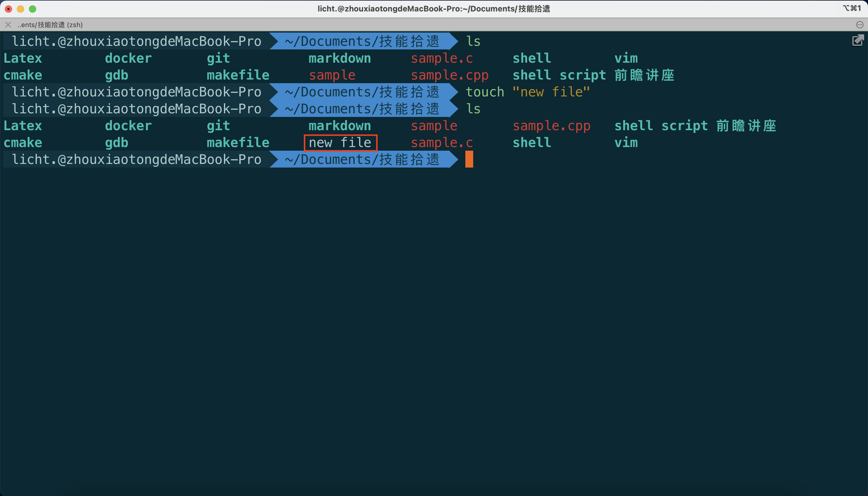Click the orange terminal cursor block
The width and height of the screenshot is (868, 496).
469,159
